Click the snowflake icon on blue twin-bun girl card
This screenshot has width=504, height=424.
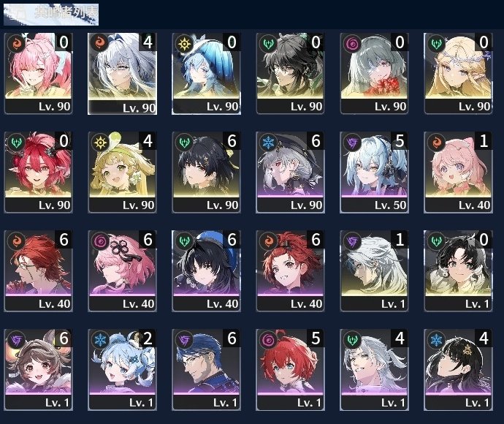(100, 340)
